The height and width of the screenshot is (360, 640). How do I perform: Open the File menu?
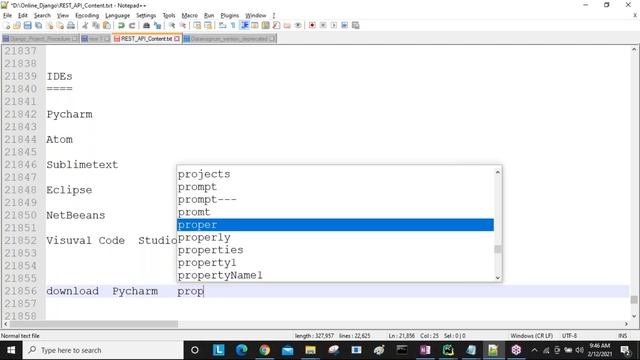[x=7, y=16]
